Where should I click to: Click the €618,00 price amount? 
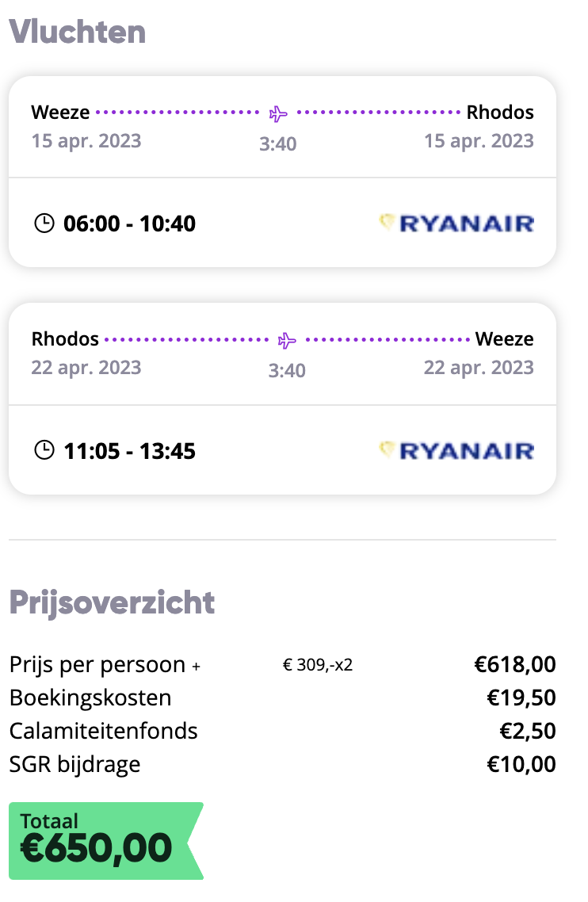point(515,664)
